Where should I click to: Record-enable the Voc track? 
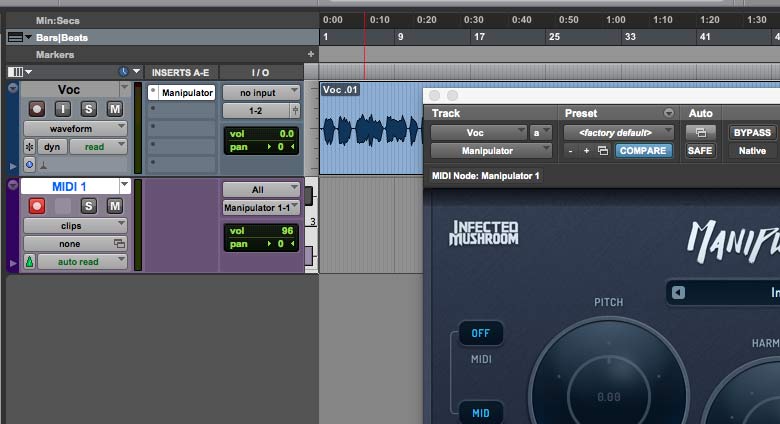point(38,109)
